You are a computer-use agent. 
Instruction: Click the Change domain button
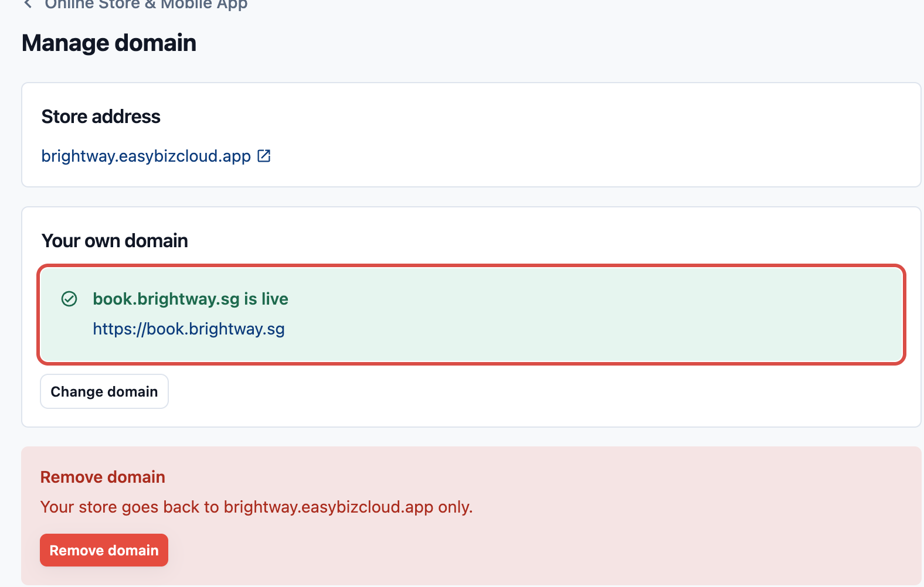(104, 391)
